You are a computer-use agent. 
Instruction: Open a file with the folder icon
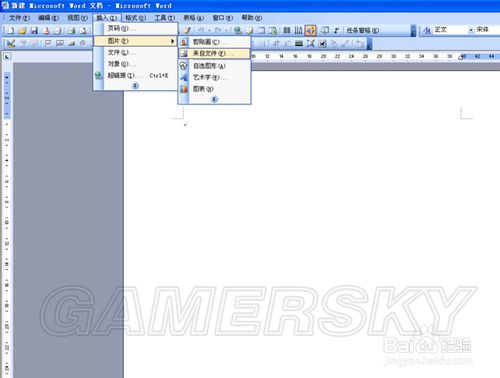pos(22,31)
